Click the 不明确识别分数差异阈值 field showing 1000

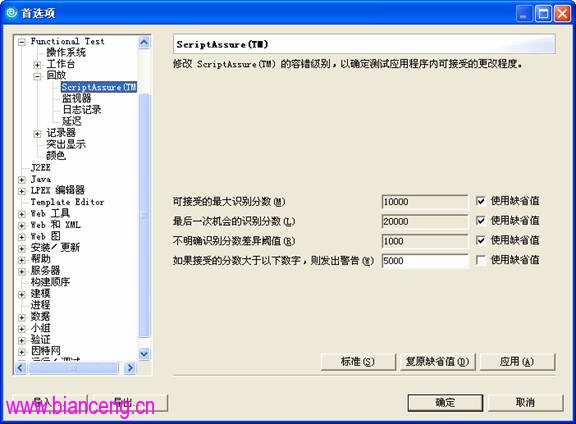[425, 241]
